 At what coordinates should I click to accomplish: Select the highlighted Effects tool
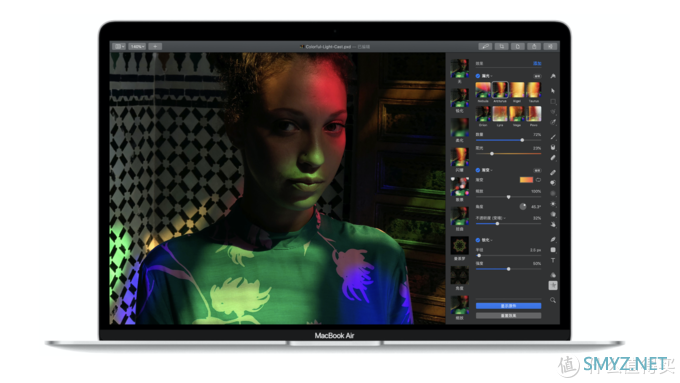point(553,285)
